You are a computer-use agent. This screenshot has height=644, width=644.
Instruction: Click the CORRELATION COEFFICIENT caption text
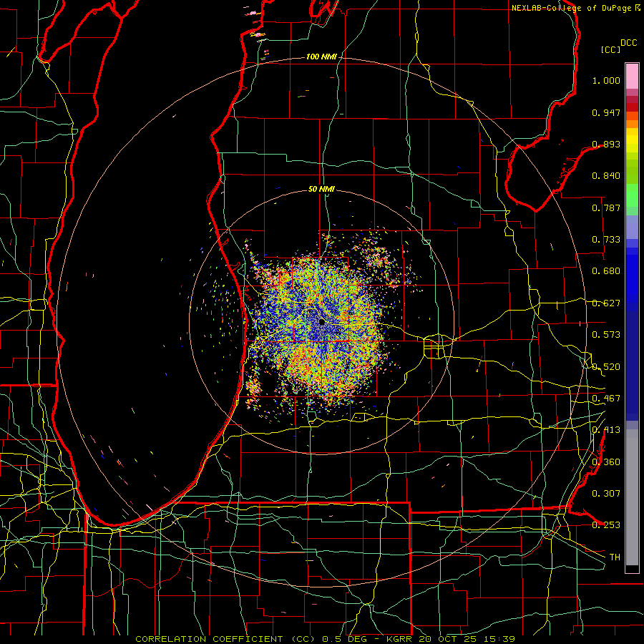point(209,639)
